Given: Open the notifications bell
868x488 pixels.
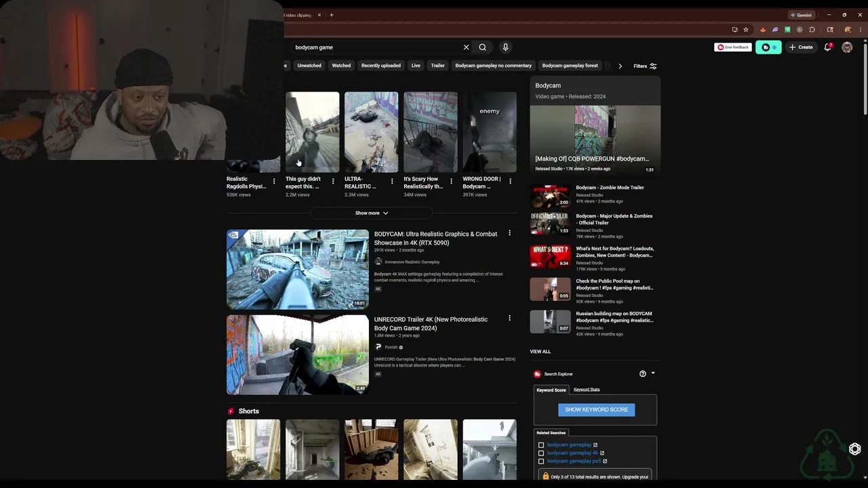Looking at the screenshot, I should coord(828,47).
